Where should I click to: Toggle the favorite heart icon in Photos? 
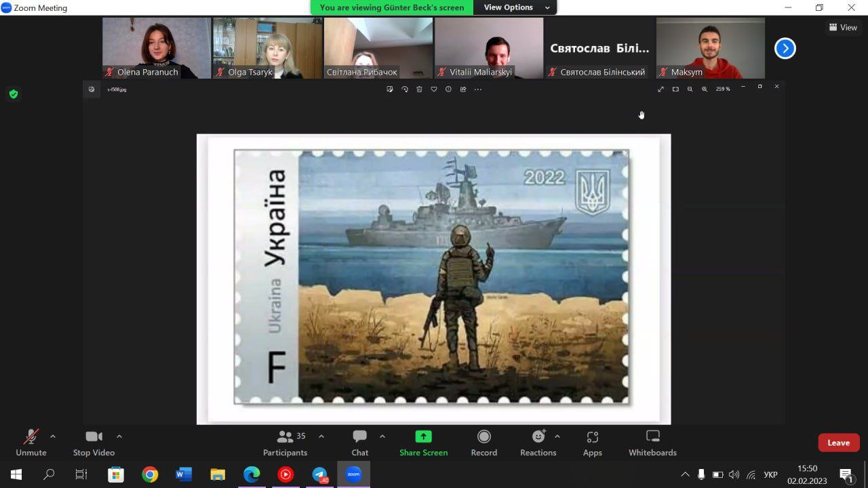tap(434, 89)
